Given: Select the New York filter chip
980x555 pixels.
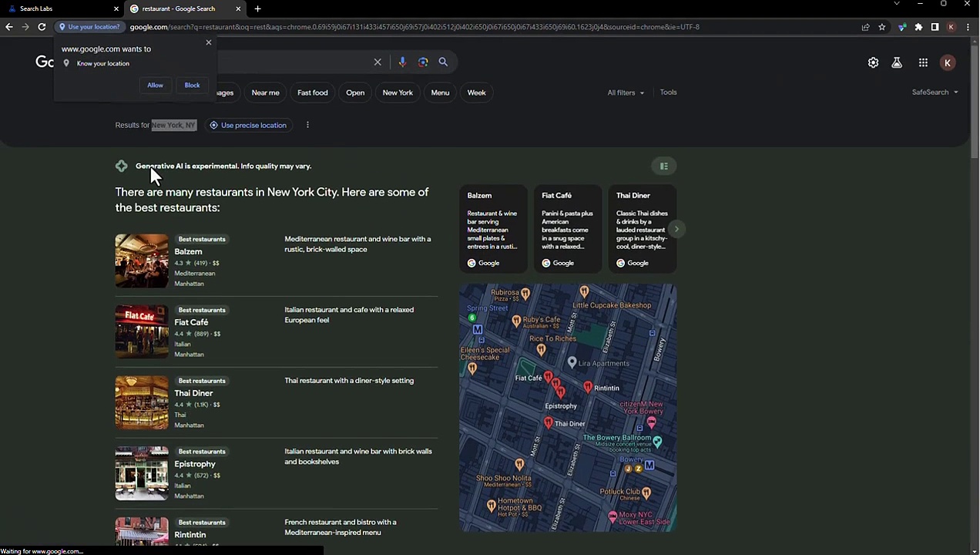Looking at the screenshot, I should click(398, 92).
